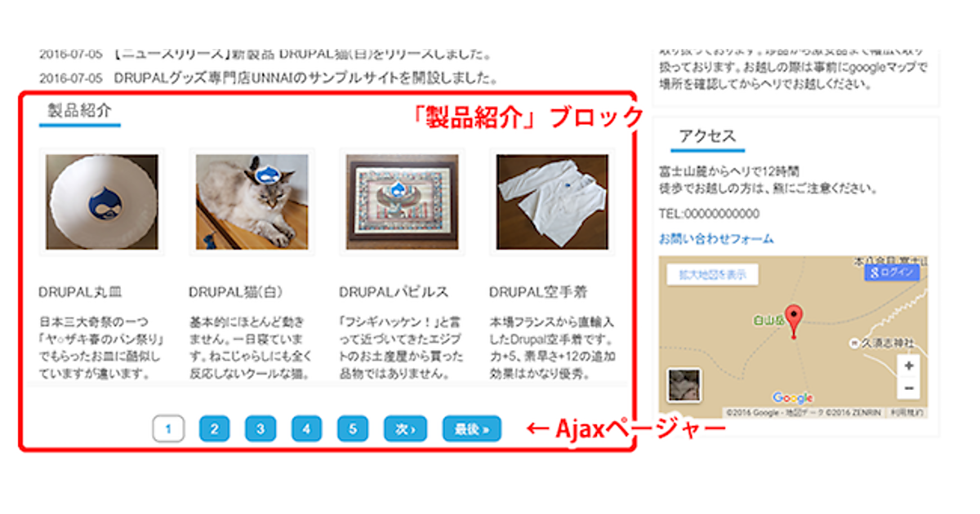
Task: Click the current page 1 pager button
Action: coord(168,428)
